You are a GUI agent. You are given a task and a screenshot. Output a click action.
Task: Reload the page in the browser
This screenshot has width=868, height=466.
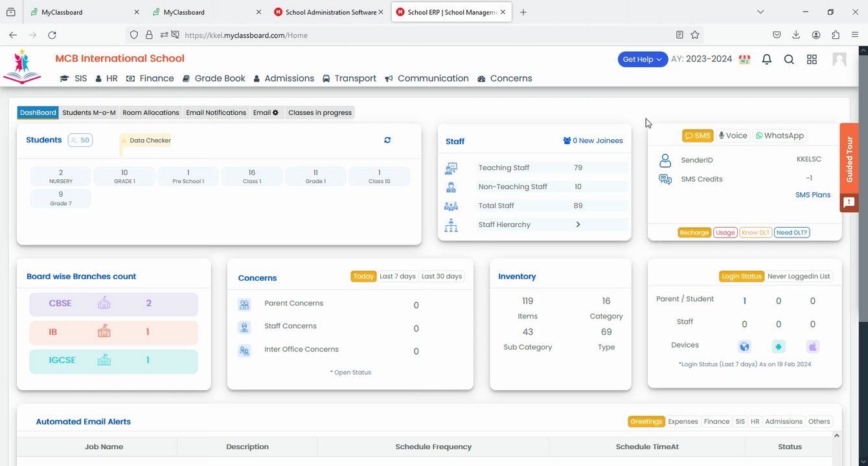(x=52, y=35)
